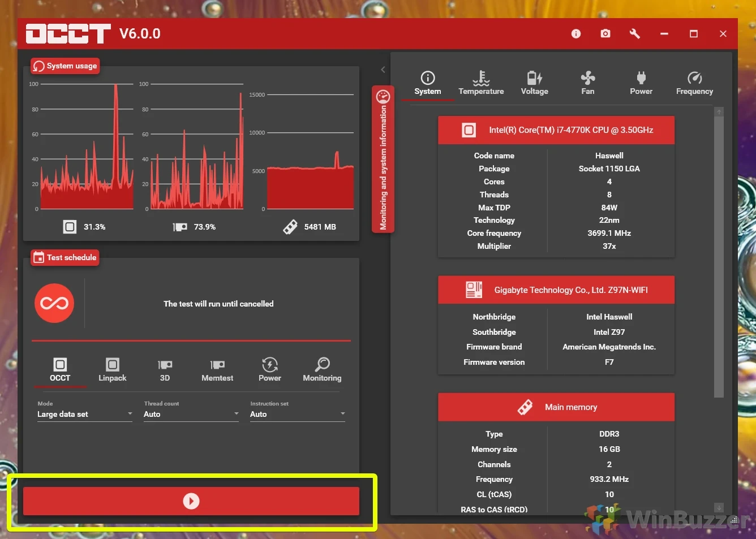756x539 pixels.
Task: Minimize the OCCT window
Action: [664, 34]
